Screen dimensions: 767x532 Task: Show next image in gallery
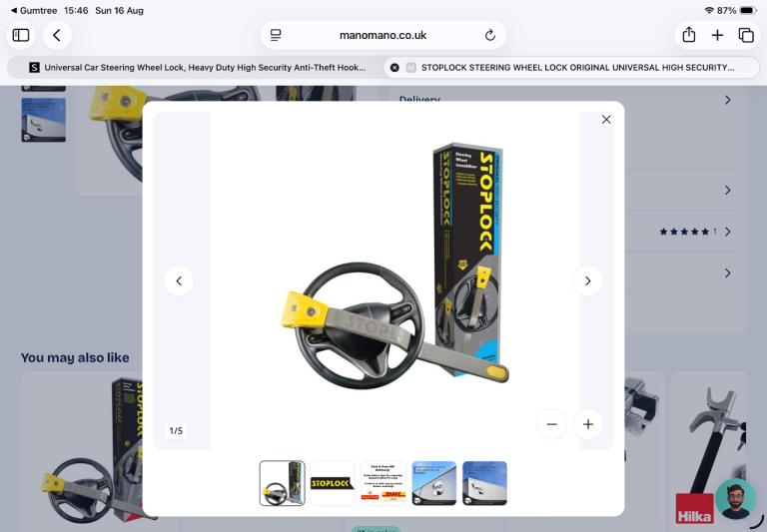pyautogui.click(x=588, y=280)
